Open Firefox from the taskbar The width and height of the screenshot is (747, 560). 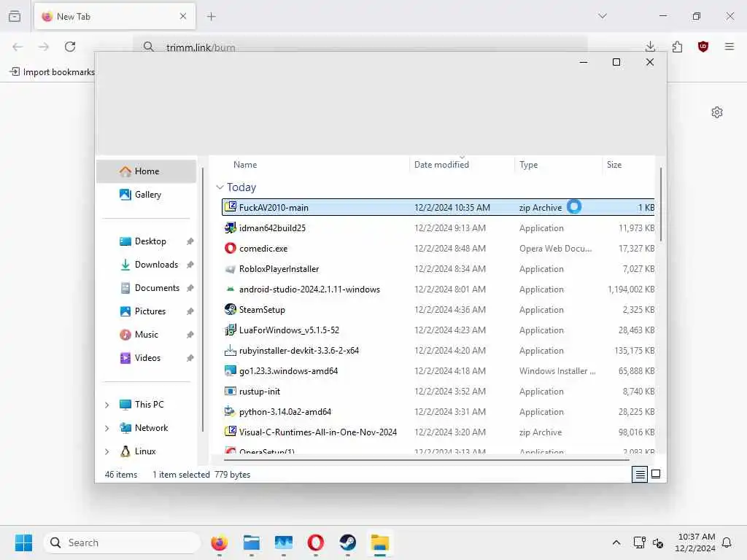(x=219, y=542)
